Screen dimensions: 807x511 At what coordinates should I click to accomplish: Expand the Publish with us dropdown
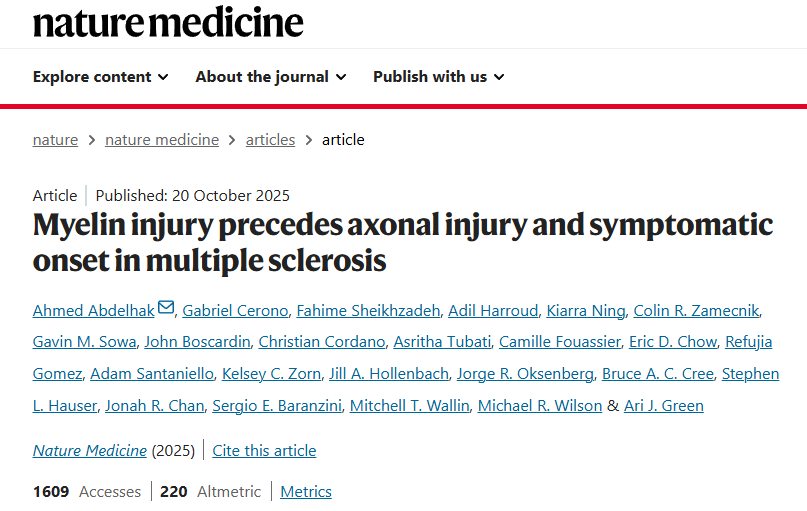pyautogui.click(x=438, y=77)
